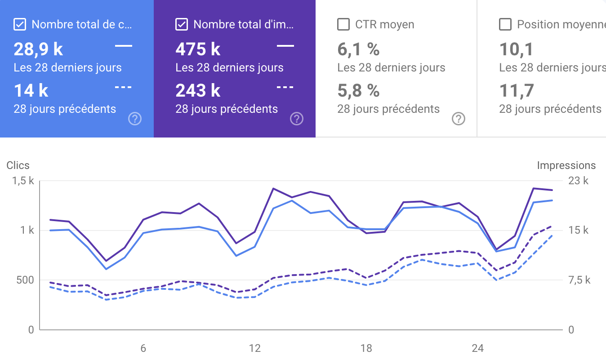Click the dashed line legend on impressions card
This screenshot has width=606, height=364.
point(285,87)
